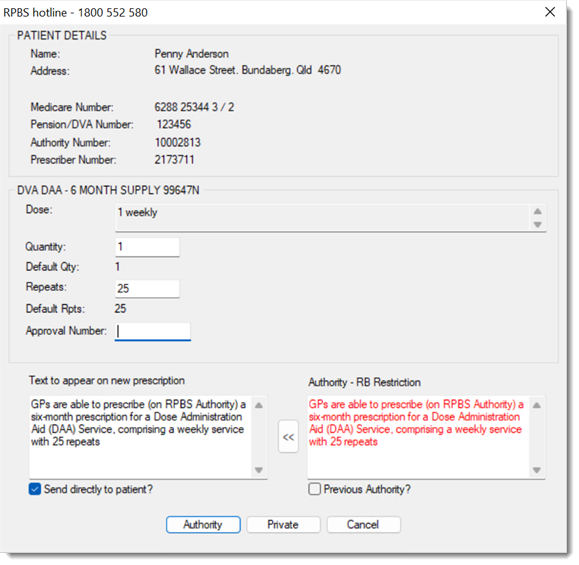The width and height of the screenshot is (579, 565).
Task: Select the Repeats input box
Action: [147, 288]
